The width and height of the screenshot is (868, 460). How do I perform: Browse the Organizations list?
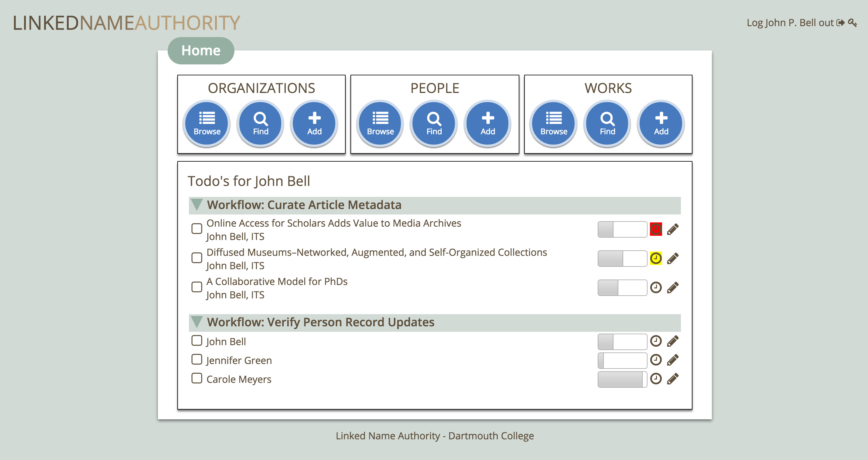(207, 123)
